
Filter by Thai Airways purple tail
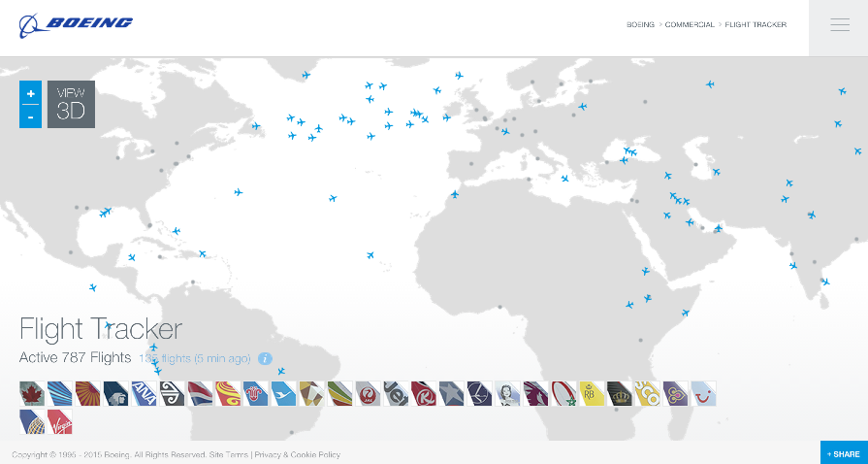pyautogui.click(x=675, y=393)
